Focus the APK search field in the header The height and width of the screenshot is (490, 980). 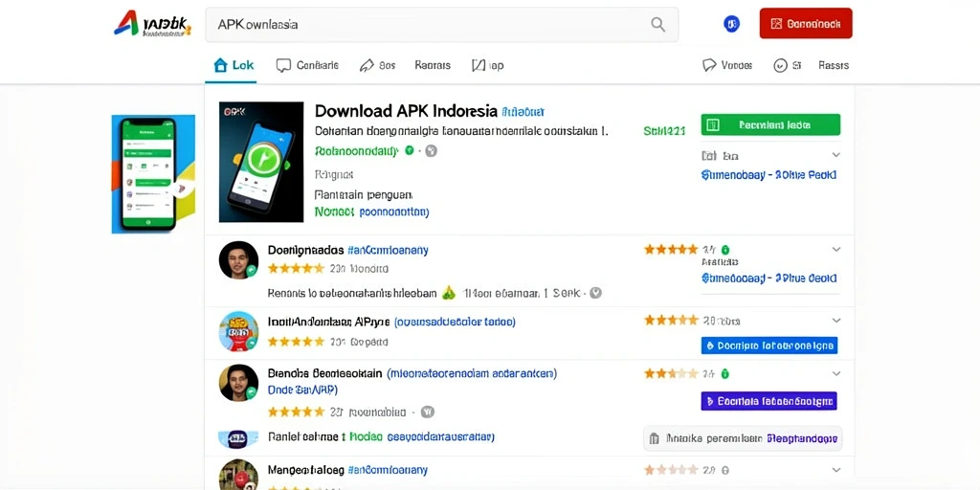[x=442, y=24]
